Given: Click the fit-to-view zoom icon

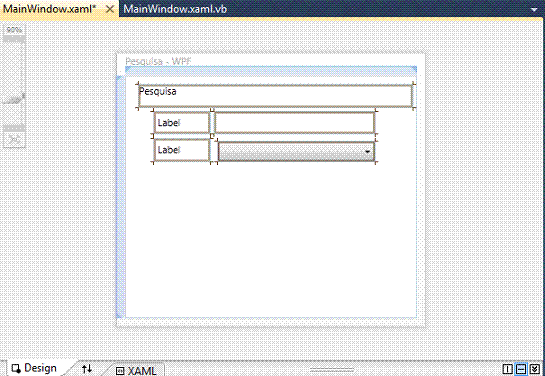Looking at the screenshot, I should tap(14, 140).
